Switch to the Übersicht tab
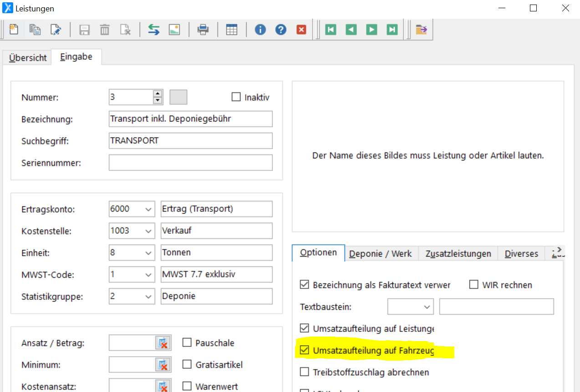 [28, 58]
